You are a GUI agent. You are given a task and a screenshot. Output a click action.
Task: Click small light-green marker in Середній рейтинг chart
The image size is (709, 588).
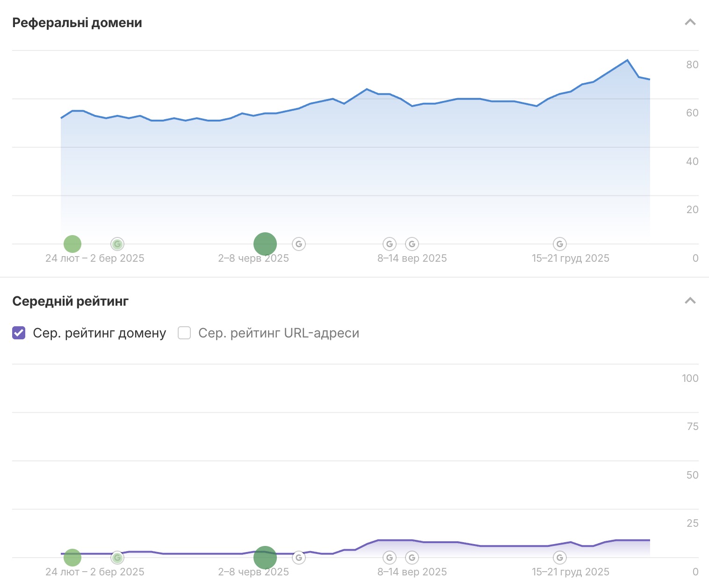(x=72, y=557)
